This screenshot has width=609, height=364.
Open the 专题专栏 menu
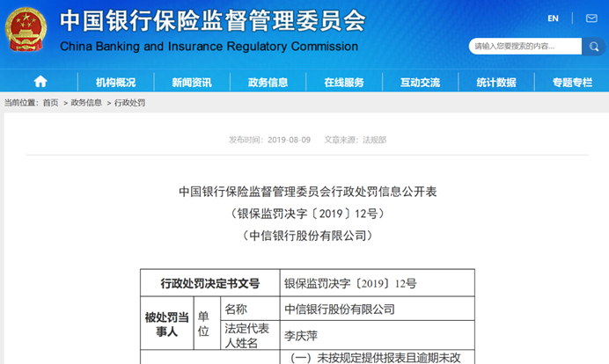(573, 83)
